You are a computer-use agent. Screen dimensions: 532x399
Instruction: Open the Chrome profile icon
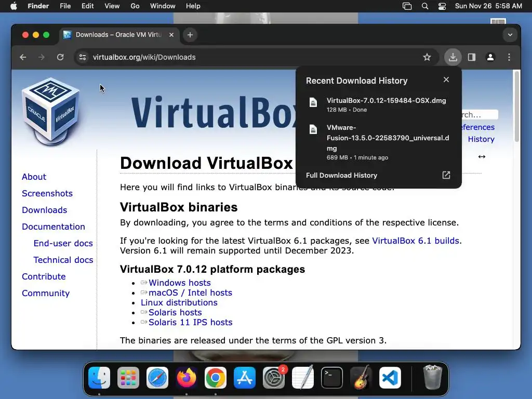[x=490, y=57]
